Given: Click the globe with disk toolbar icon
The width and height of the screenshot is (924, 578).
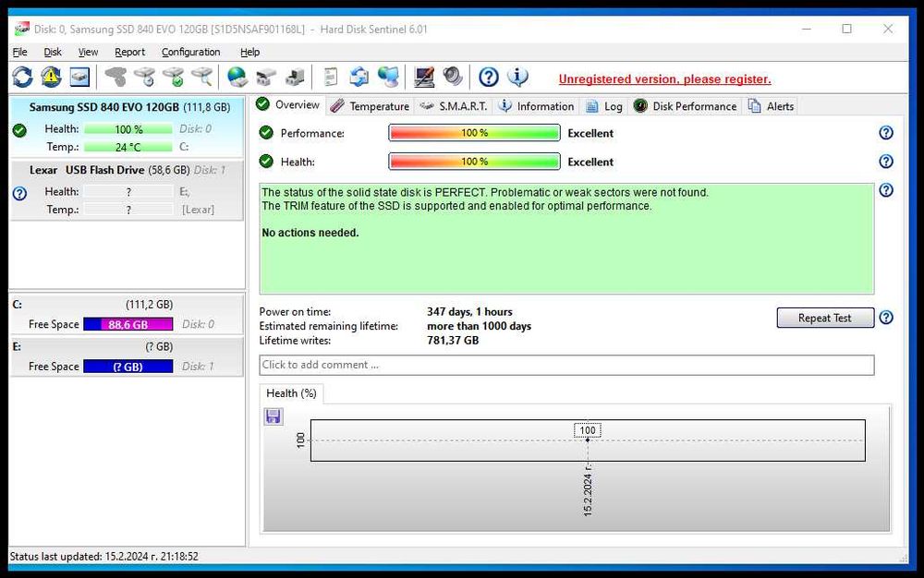Looking at the screenshot, I should [237, 78].
